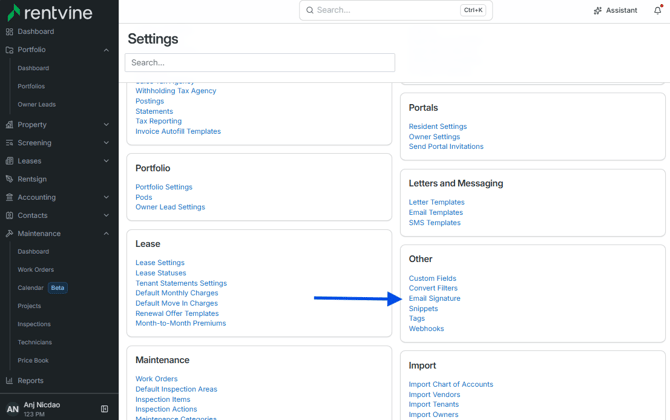This screenshot has width=670, height=420.
Task: Open Technicians in the sidebar
Action: pyautogui.click(x=35, y=342)
